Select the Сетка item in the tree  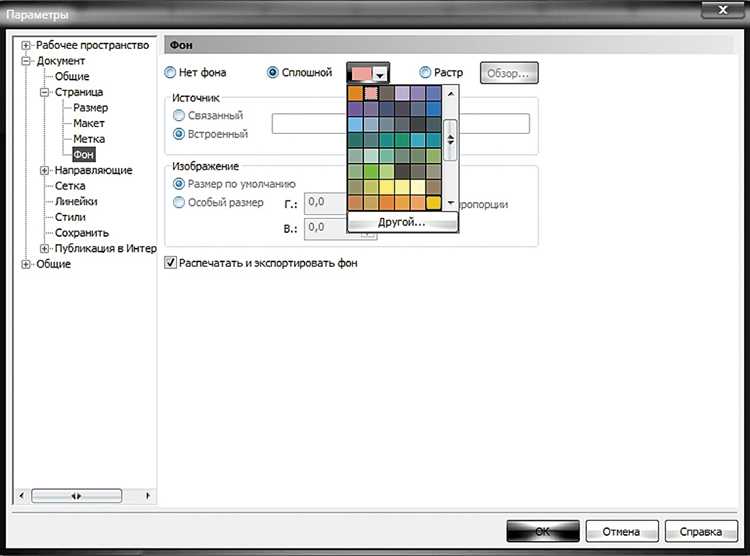tap(70, 186)
